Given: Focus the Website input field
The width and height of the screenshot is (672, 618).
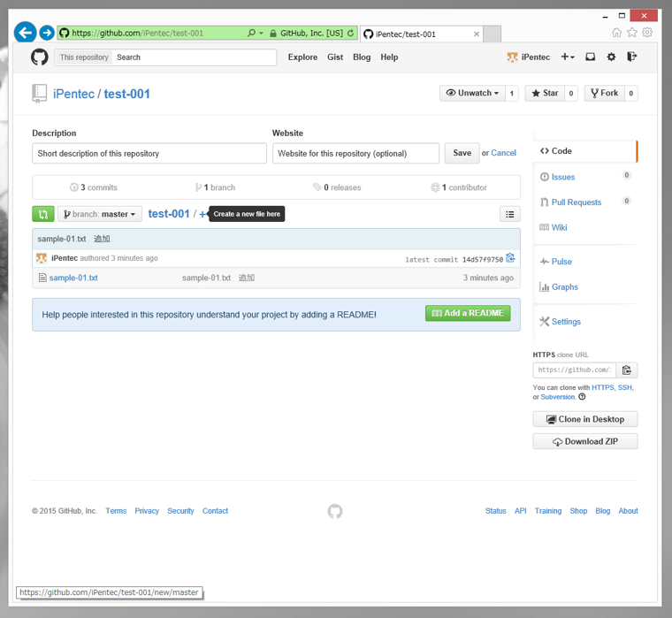Looking at the screenshot, I should tap(355, 154).
